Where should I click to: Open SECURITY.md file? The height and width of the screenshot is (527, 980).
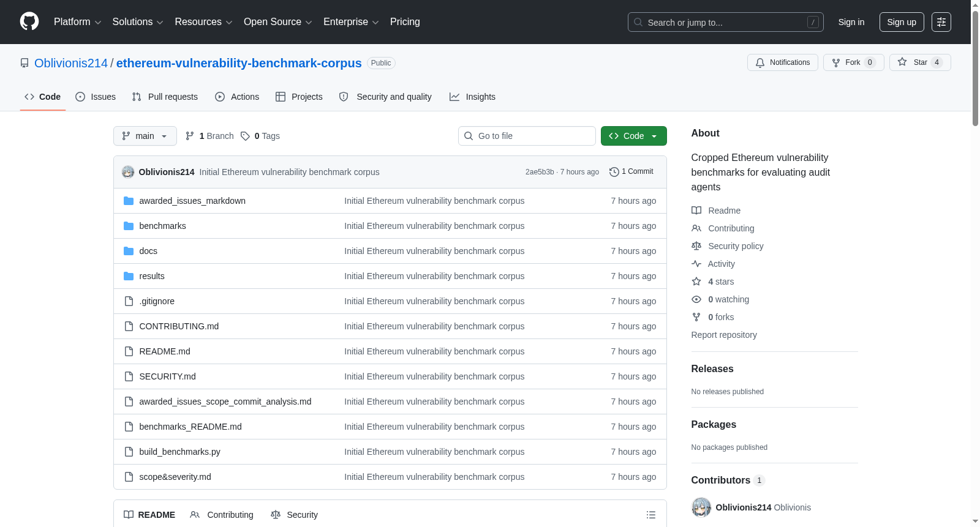pos(167,376)
